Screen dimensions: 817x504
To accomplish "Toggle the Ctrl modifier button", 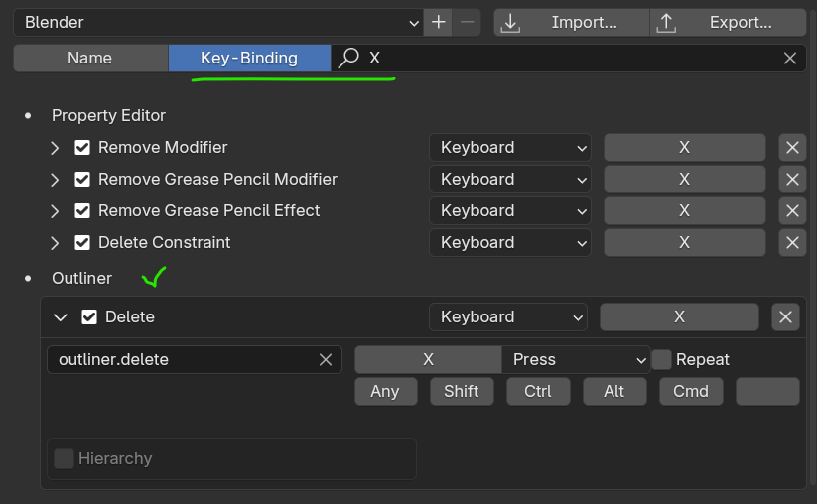I will [537, 392].
